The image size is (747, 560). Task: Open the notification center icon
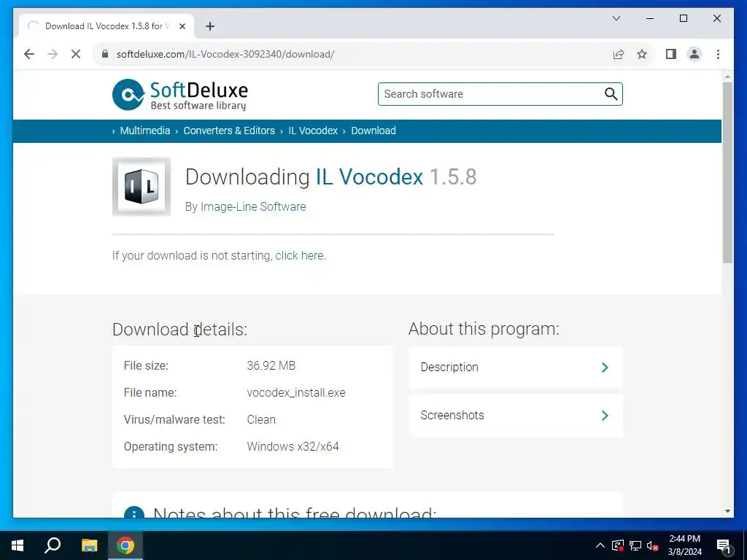tap(724, 546)
